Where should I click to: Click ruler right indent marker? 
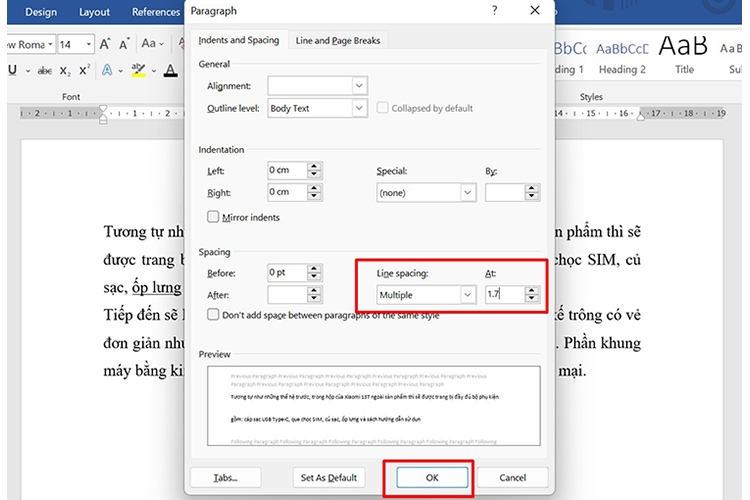640,117
